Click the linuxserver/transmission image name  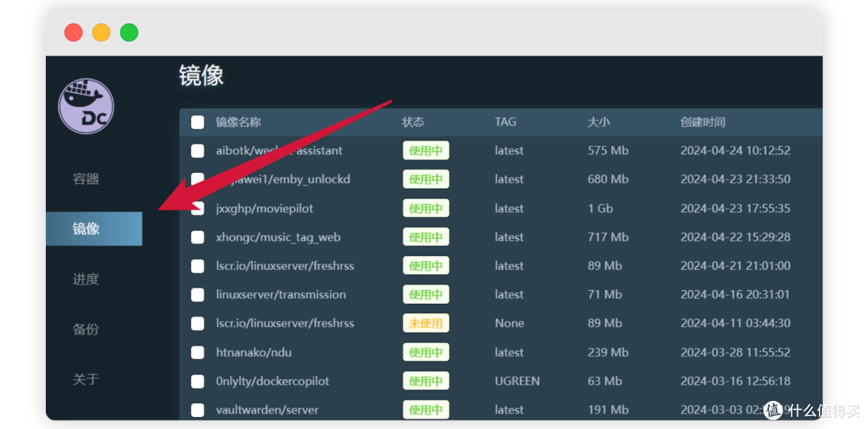click(x=281, y=295)
